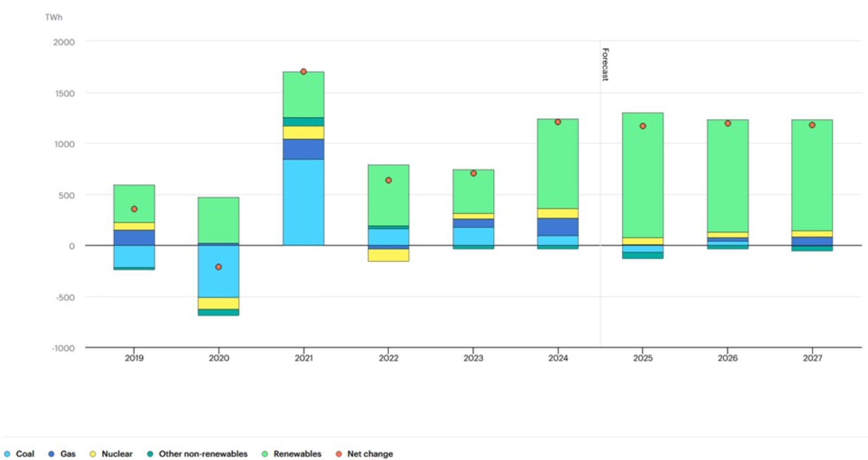Click Other non-renewables legend dot
868x460 pixels.
pyautogui.click(x=150, y=454)
